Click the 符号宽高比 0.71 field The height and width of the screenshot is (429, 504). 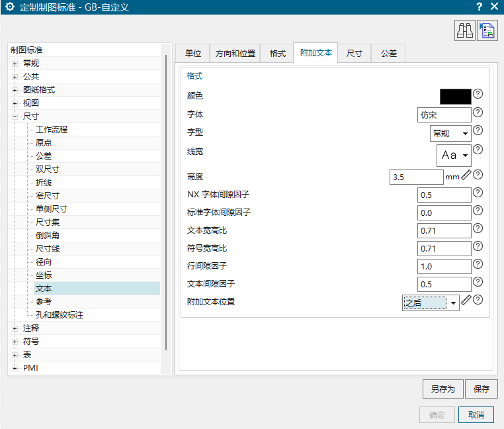[444, 249]
